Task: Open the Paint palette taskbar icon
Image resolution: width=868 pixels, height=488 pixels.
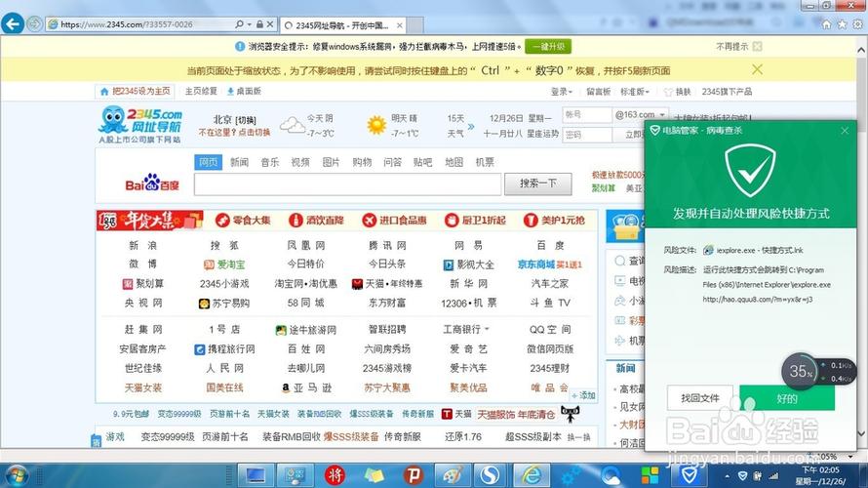Action: 453,475
